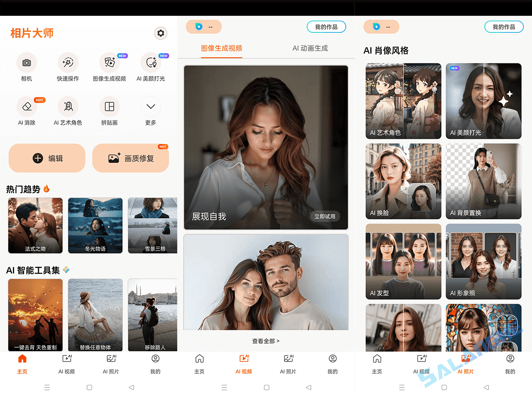532x397 pixels.
Task: Expand the 更多 more options chevron
Action: pyautogui.click(x=151, y=107)
